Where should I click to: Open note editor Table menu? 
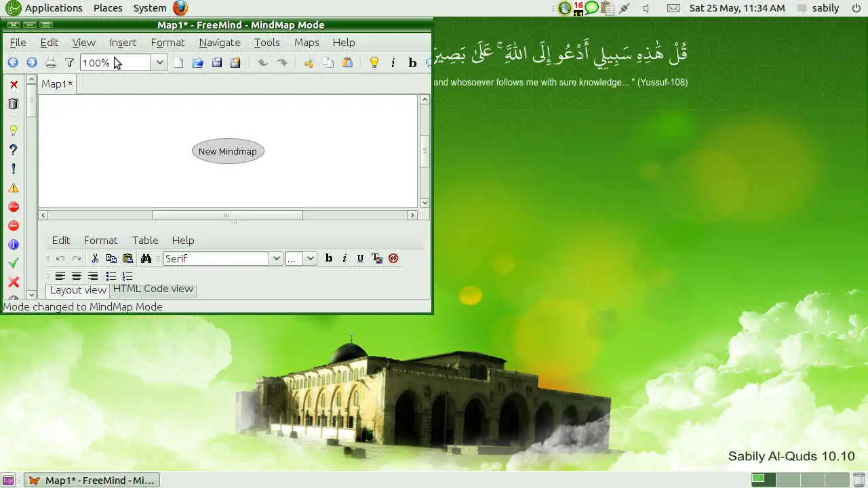[145, 241]
